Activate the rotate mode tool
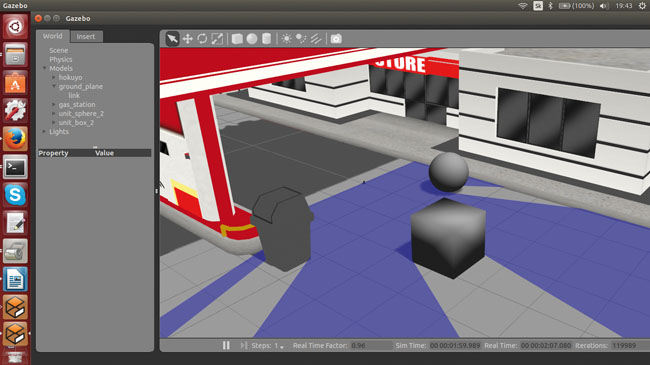Viewport: 650px width, 365px height. tap(202, 39)
